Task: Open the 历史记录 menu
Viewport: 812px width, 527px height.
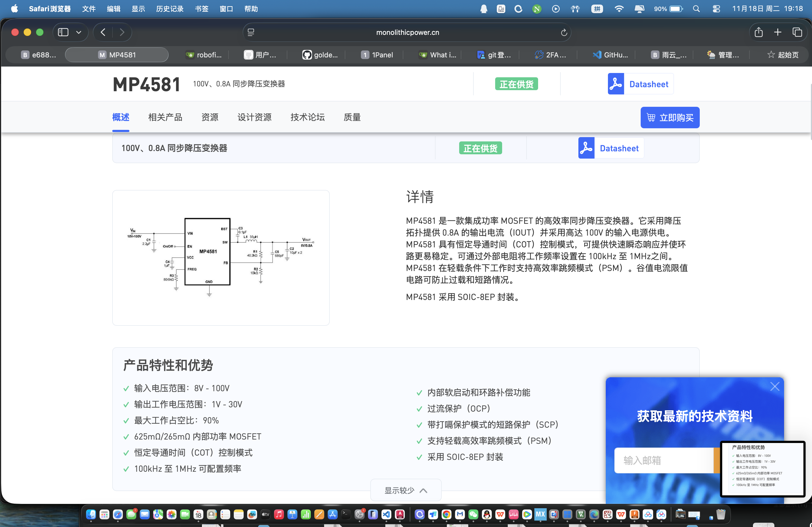Action: pyautogui.click(x=169, y=9)
